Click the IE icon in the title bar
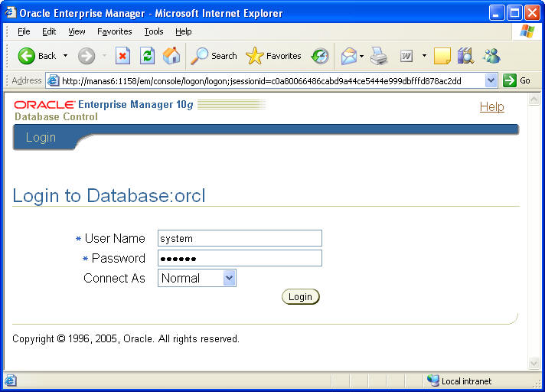This screenshot has height=392, width=545. tap(11, 12)
